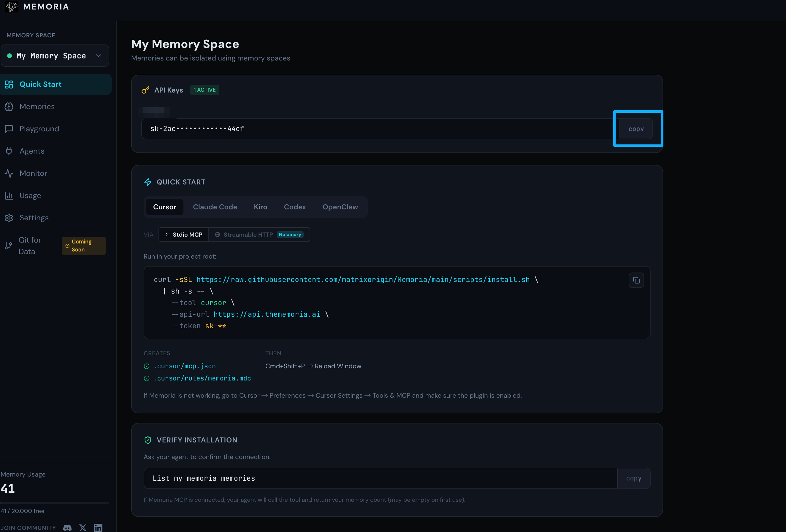
Task: Select Stdio MCP as the connection method
Action: tap(184, 234)
